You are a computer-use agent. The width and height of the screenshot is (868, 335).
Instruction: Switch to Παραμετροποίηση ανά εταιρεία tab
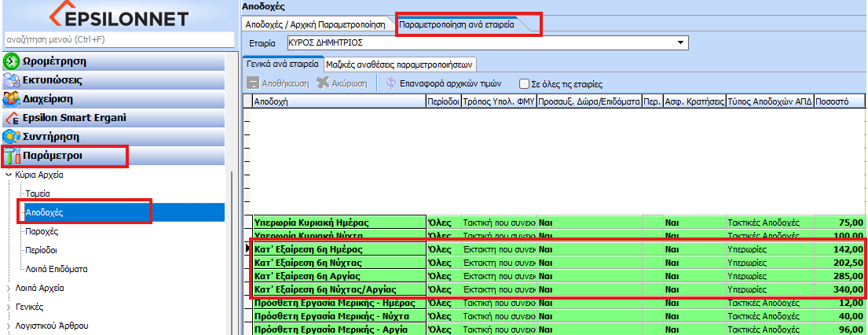(459, 25)
